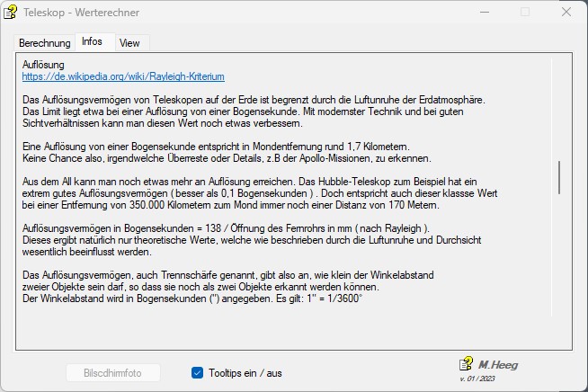Click the line starting 'Eine Auflösung von einer Bogensekunde'
588x392 pixels.
pos(216,147)
